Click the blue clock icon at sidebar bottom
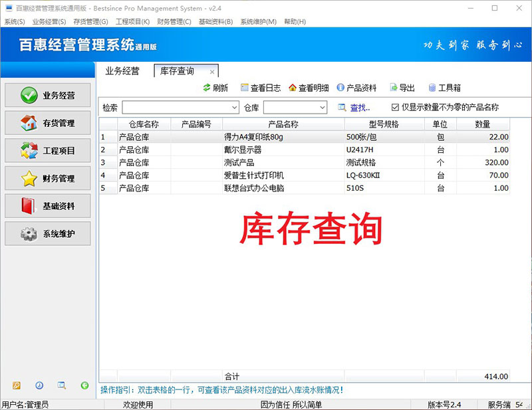The width and height of the screenshot is (532, 410). coord(39,385)
